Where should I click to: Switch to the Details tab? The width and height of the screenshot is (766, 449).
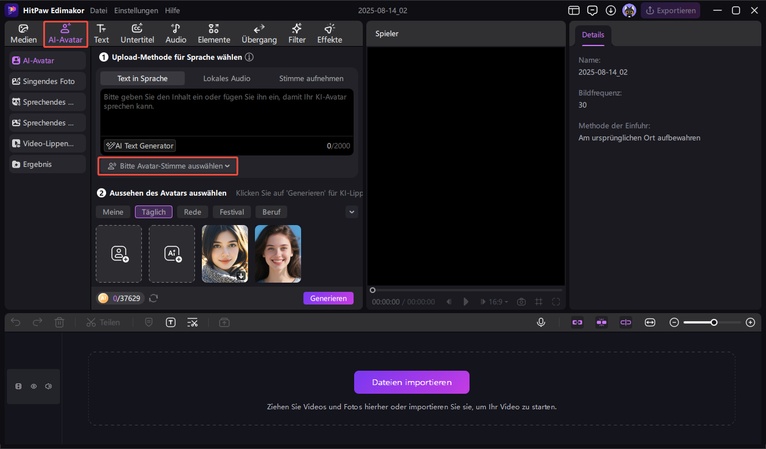(x=593, y=35)
